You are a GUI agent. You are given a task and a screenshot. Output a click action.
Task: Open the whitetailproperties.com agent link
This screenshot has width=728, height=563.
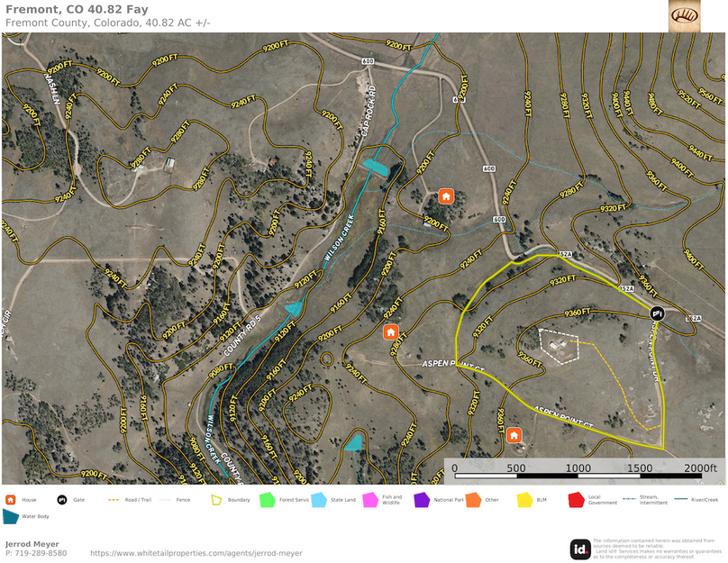[196, 551]
